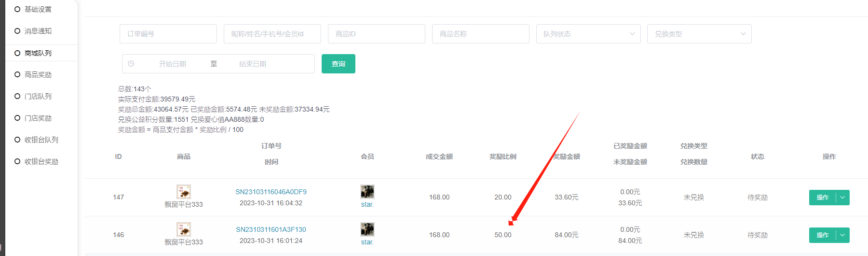Image resolution: width=868 pixels, height=256 pixels.
Task: Click the 奖励比例 column header
Action: point(503,156)
